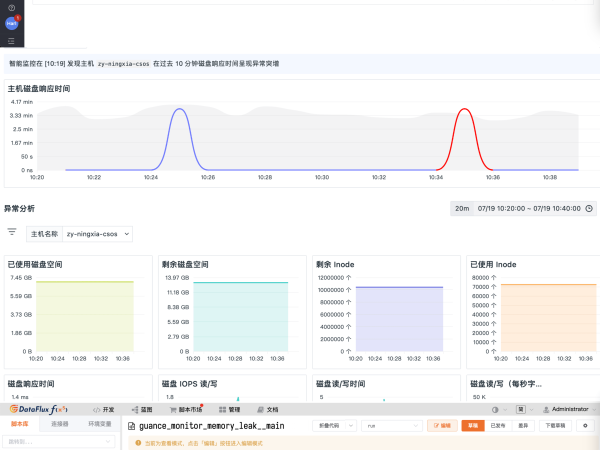Click the red anomaly peak in the disk response chart
The height and width of the screenshot is (450, 600).
[465, 110]
